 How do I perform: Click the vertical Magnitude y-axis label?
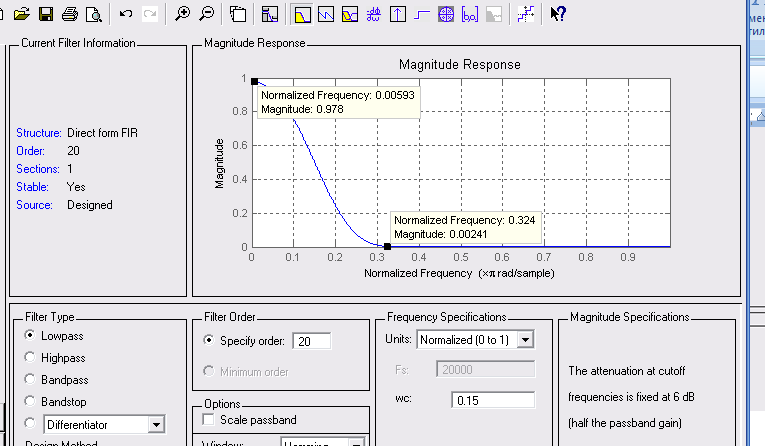[220, 163]
